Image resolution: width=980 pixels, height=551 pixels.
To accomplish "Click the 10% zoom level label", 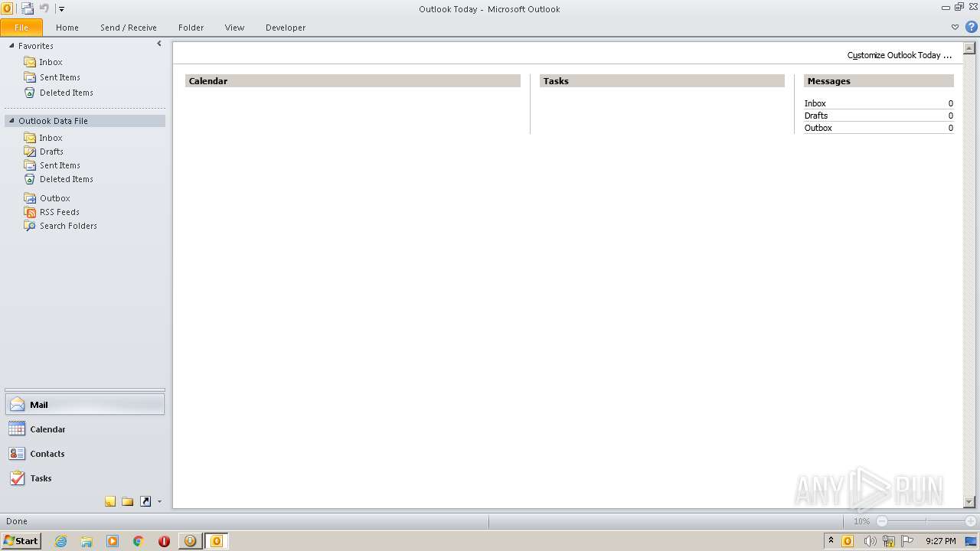I will pyautogui.click(x=861, y=521).
